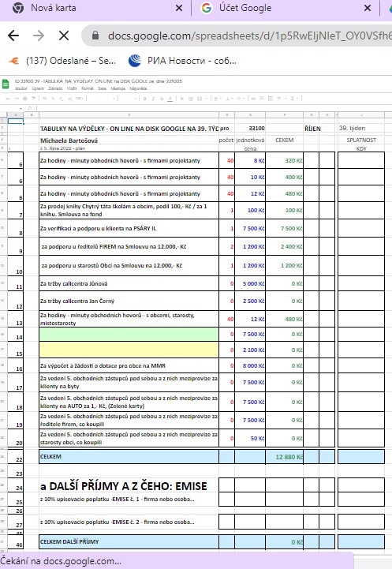Click the Redo toolbar icon
The width and height of the screenshot is (392, 569).
coord(17,99)
